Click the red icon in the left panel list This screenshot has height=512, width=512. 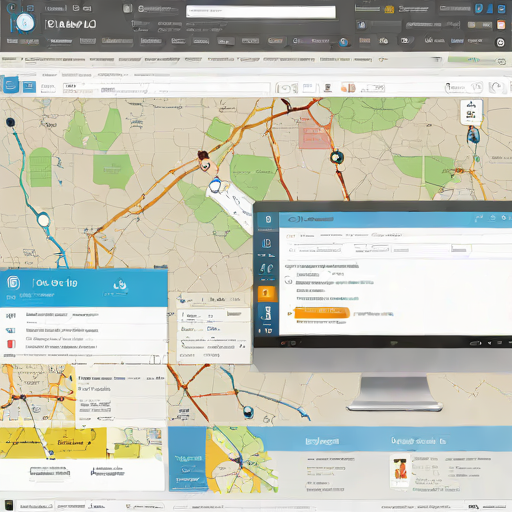click(x=11, y=343)
